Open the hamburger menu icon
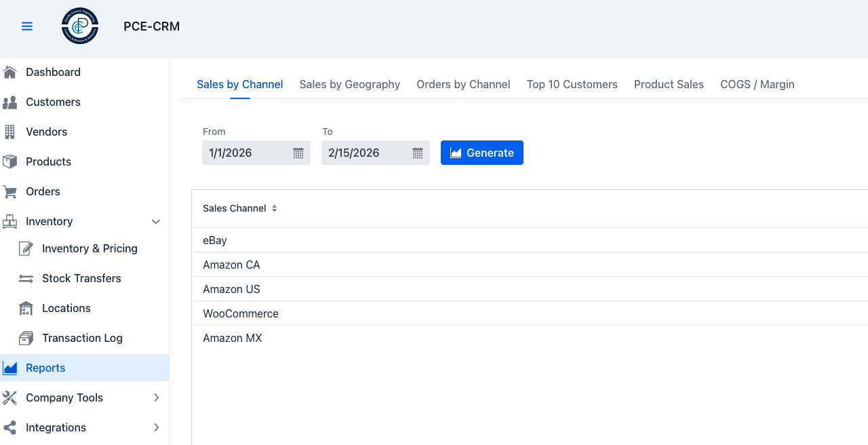The width and height of the screenshot is (868, 445). (x=27, y=26)
